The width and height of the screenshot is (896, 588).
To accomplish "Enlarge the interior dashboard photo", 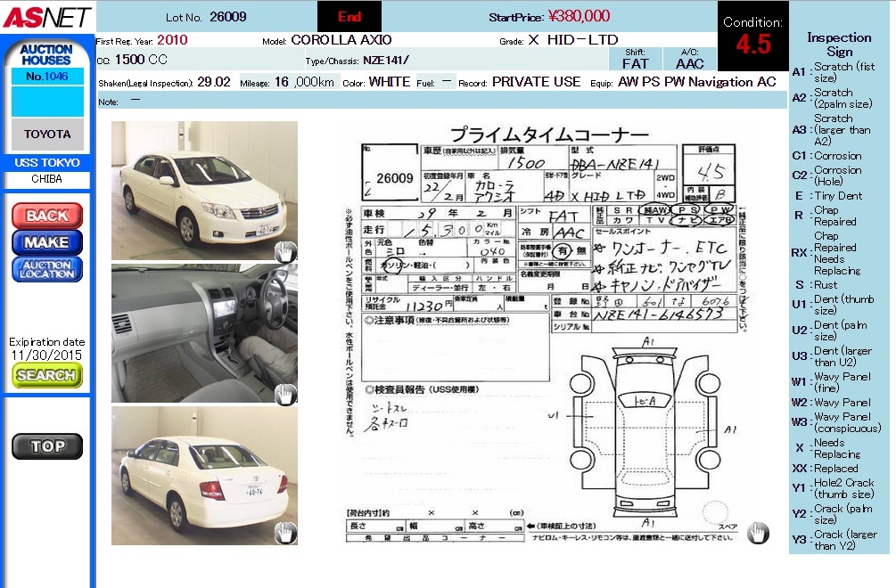I will point(204,333).
